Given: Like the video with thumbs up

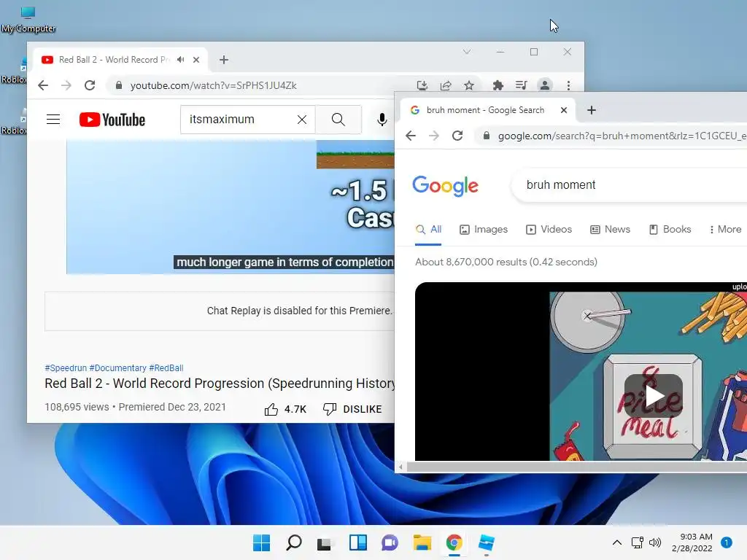Looking at the screenshot, I should [x=271, y=409].
